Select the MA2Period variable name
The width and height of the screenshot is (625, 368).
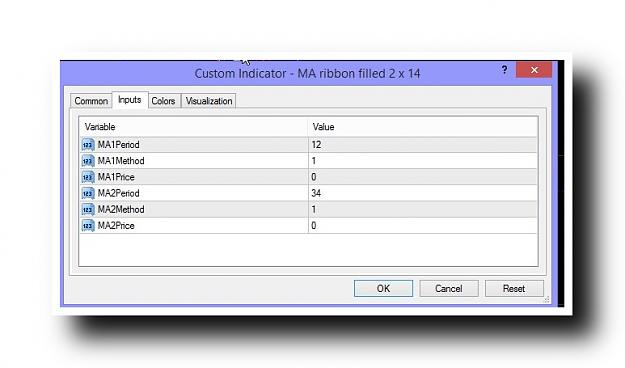[118, 193]
